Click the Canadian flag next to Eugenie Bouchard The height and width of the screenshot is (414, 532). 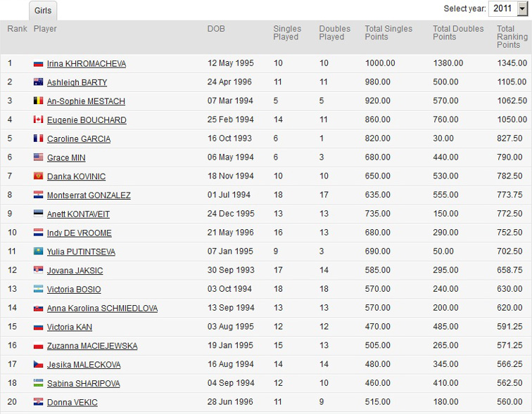tap(39, 120)
